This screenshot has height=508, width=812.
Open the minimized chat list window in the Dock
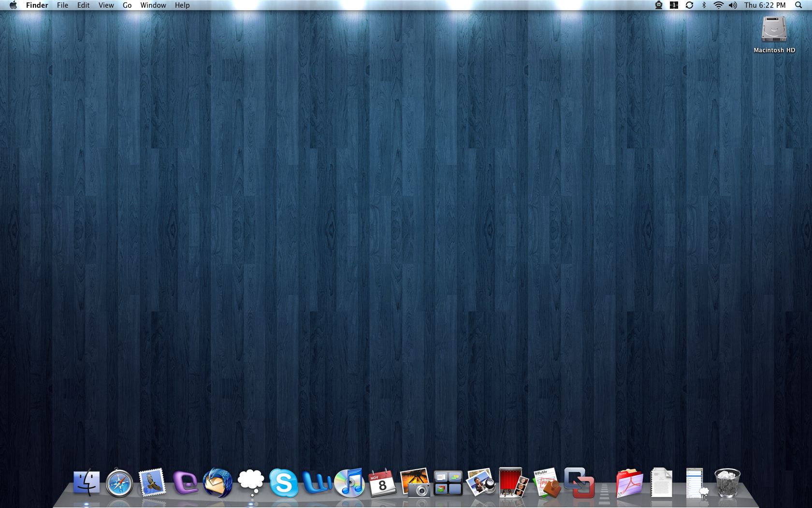click(696, 483)
